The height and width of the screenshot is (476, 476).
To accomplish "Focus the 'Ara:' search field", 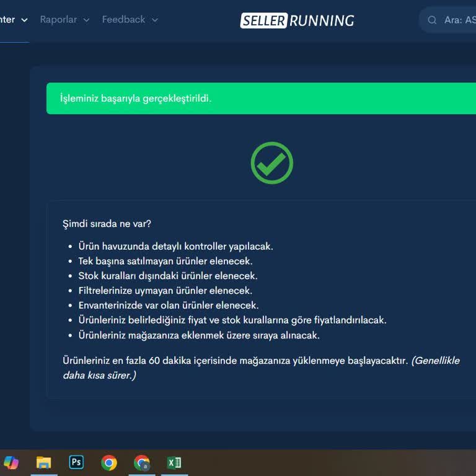I will [x=447, y=20].
